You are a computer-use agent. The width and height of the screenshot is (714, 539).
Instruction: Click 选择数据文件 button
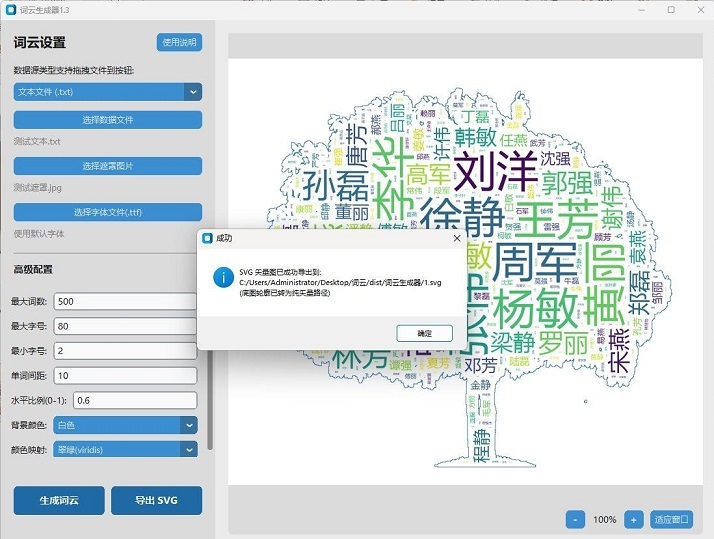pos(108,120)
